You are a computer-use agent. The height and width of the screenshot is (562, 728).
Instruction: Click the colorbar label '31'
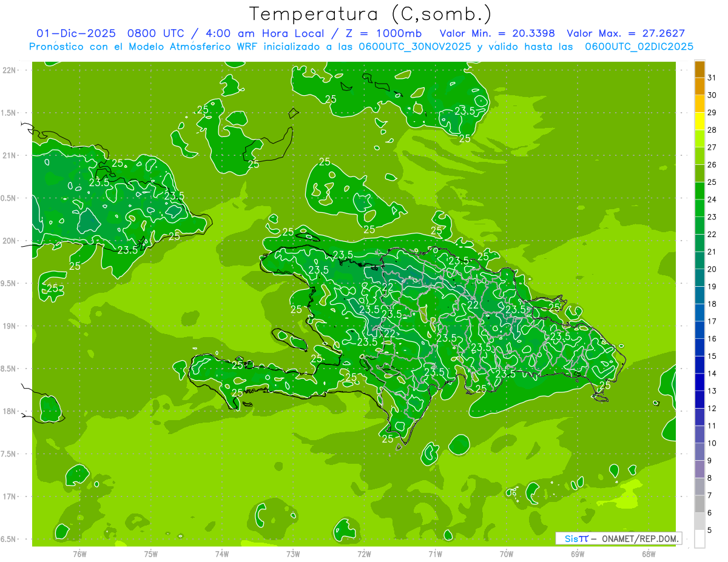pyautogui.click(x=712, y=78)
